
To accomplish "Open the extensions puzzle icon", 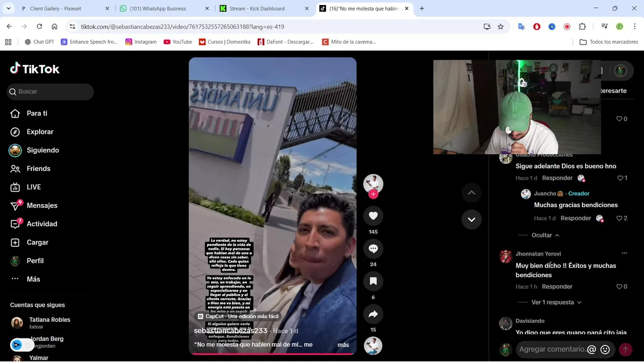I will [x=582, y=27].
